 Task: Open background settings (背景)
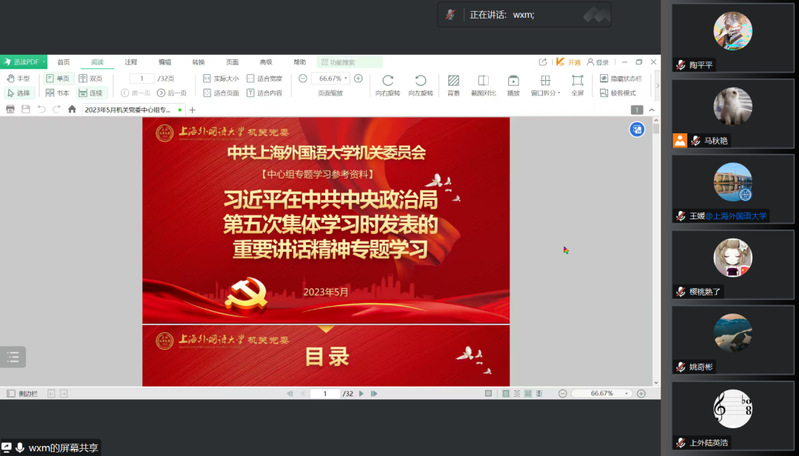tap(454, 85)
